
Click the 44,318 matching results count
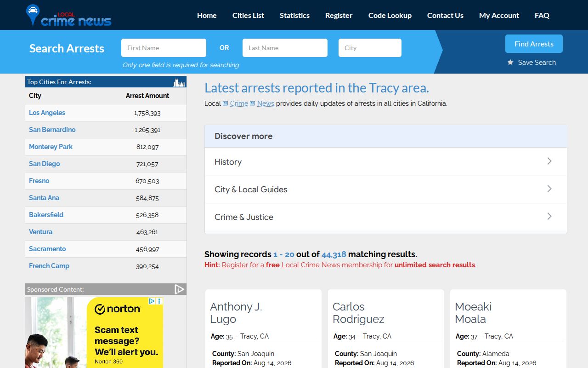334,254
